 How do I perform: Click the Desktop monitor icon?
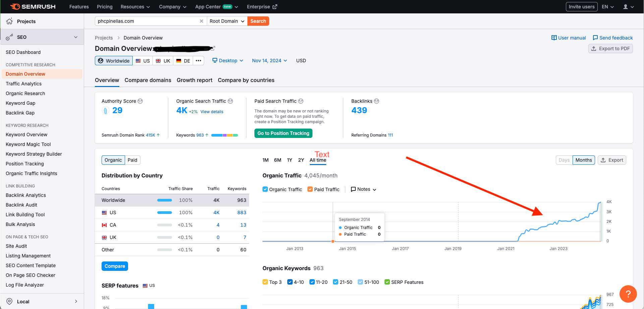pyautogui.click(x=215, y=60)
